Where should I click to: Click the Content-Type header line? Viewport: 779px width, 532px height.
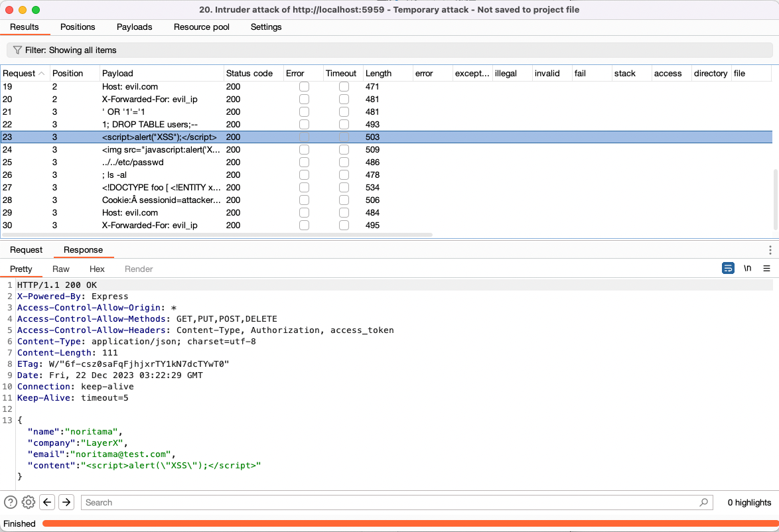[137, 341]
